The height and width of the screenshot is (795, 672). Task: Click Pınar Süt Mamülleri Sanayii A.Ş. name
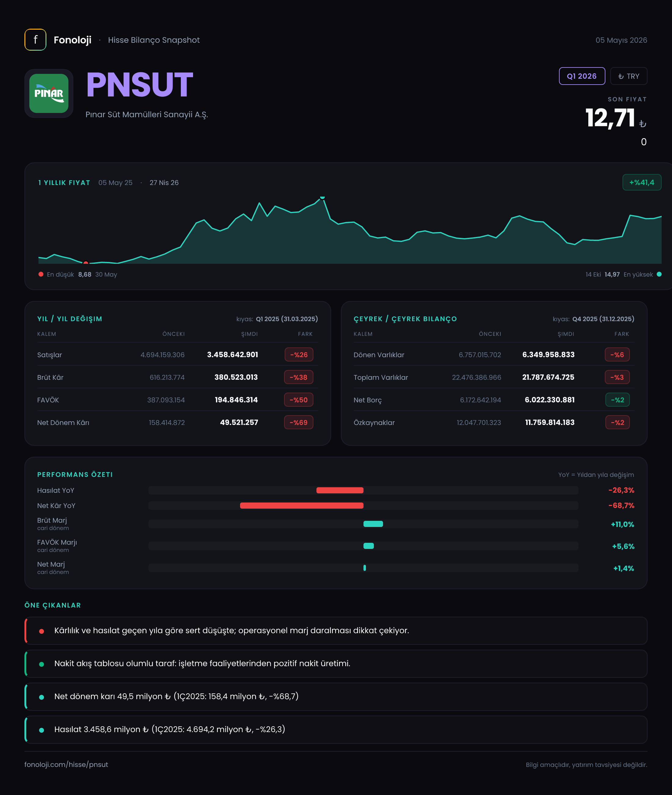[147, 114]
